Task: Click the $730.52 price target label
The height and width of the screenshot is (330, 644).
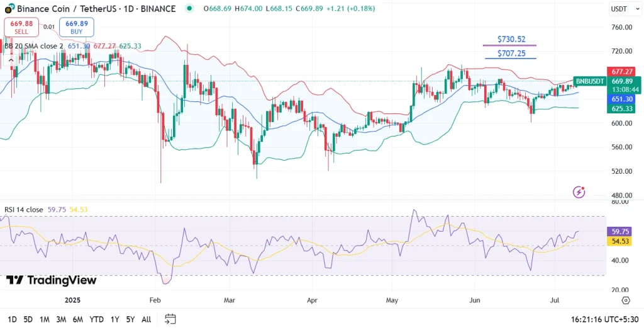Action: pos(511,40)
